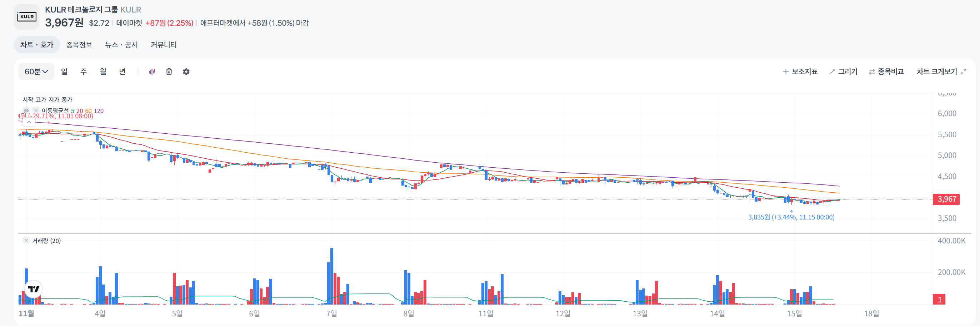Open the 60분 interval dropdown

click(x=36, y=71)
